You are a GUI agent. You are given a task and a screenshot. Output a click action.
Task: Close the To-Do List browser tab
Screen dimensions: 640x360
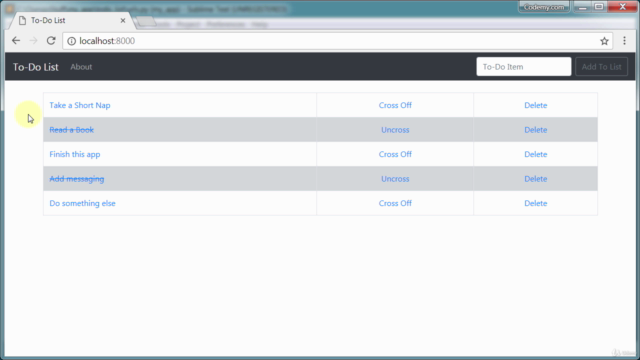pos(123,20)
